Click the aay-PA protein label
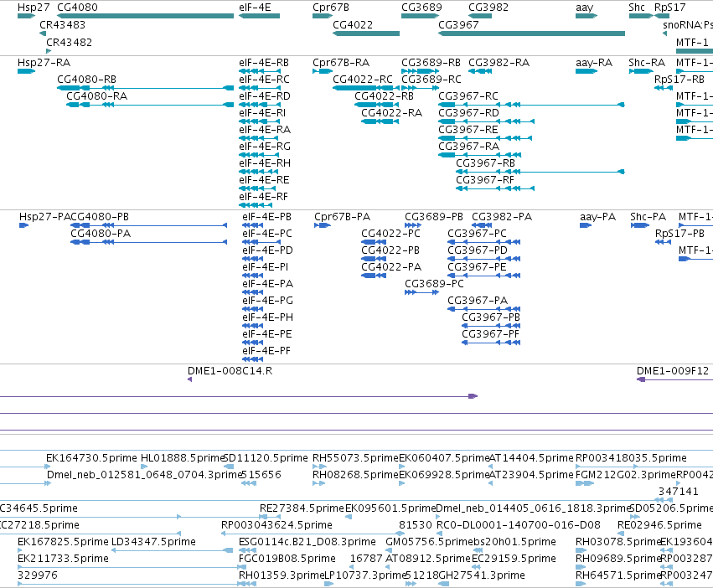 (597, 216)
